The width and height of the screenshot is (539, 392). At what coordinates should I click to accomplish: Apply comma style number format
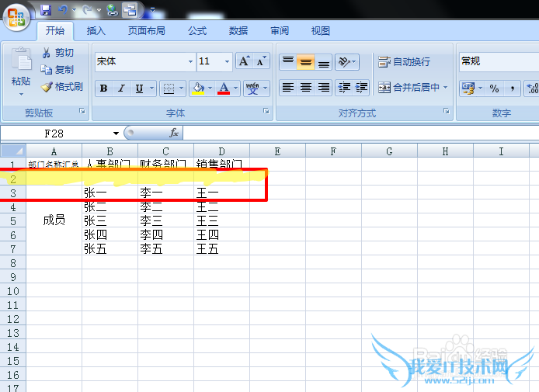tap(512, 88)
